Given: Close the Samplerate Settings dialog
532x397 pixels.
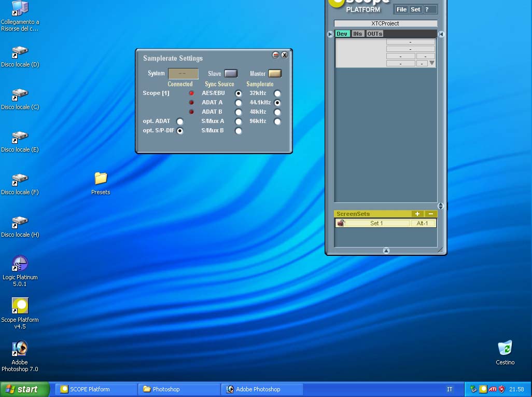Looking at the screenshot, I should tap(284, 54).
